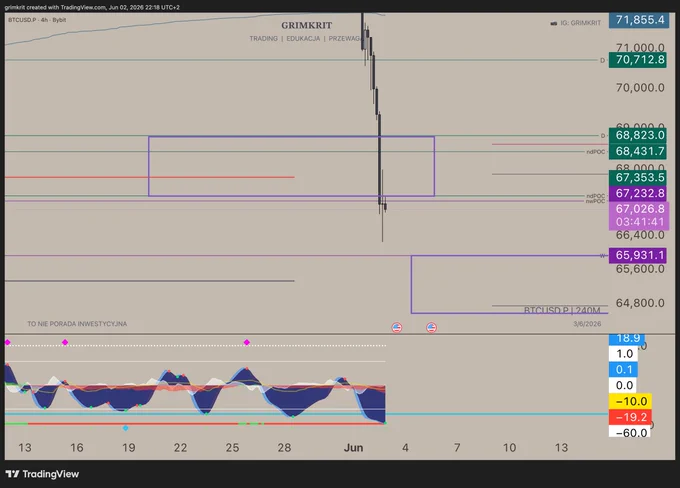Click the blue 18.9 indicator value label
680x488 pixels.
pos(627,338)
